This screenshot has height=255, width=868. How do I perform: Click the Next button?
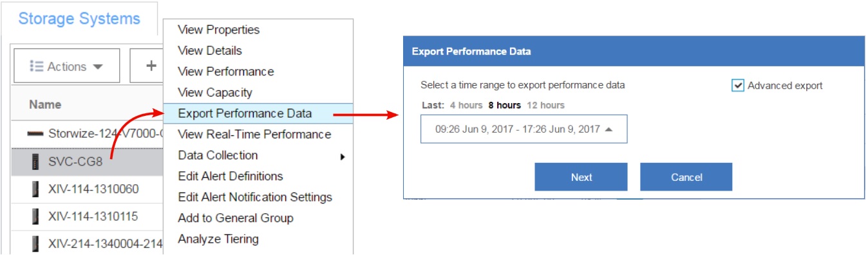[581, 177]
